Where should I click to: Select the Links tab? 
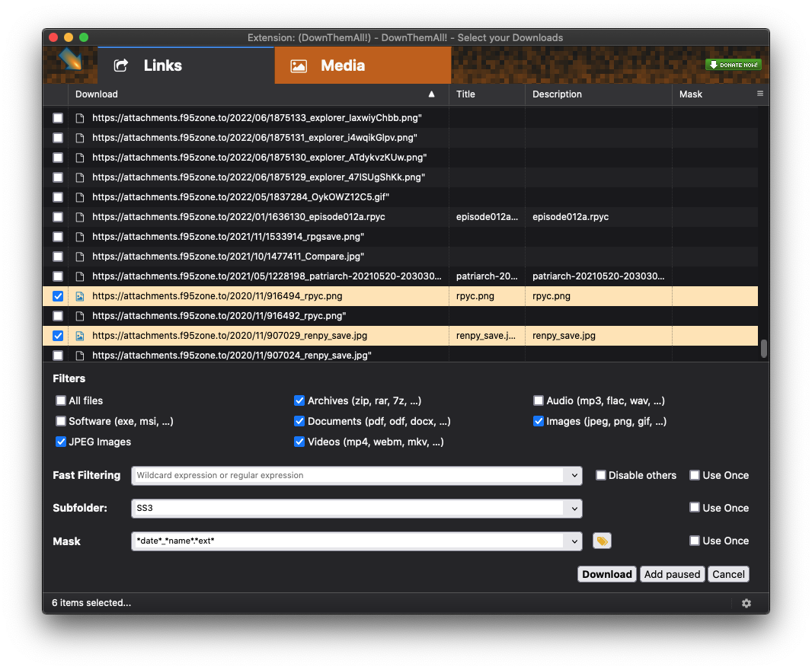pos(164,65)
